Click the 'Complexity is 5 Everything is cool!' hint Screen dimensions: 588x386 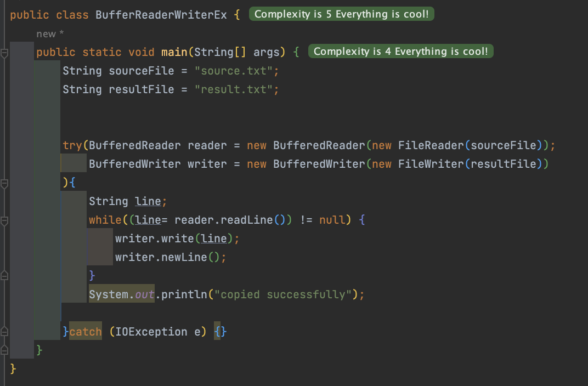pyautogui.click(x=342, y=14)
